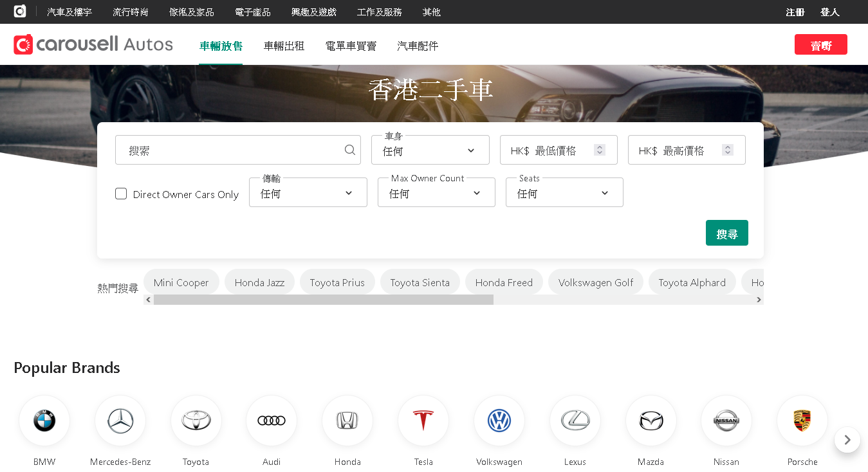868x472 pixels.
Task: Expand the 車身 body type dropdown
Action: pyautogui.click(x=430, y=150)
